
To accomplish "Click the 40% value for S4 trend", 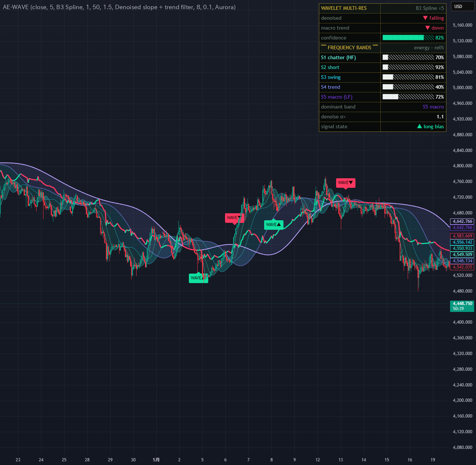I will click(440, 87).
